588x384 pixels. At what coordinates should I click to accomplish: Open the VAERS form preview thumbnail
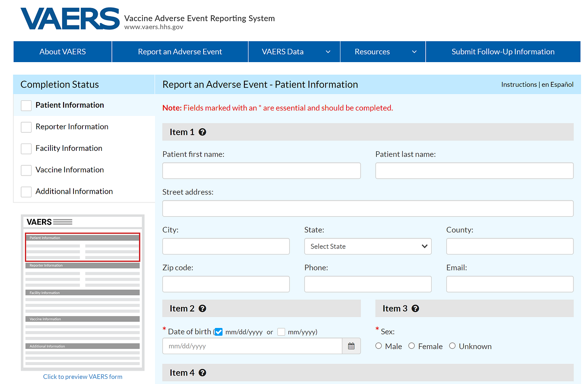pos(83,292)
